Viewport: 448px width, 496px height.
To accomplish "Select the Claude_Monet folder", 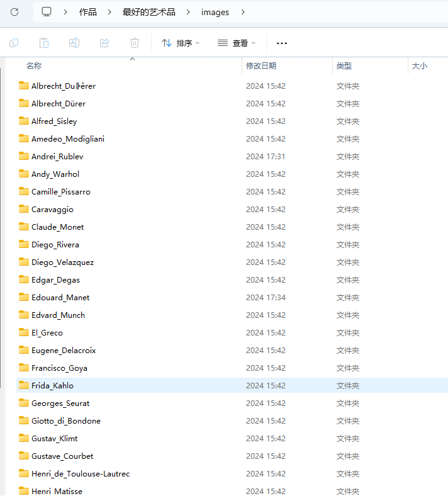I will click(x=57, y=227).
